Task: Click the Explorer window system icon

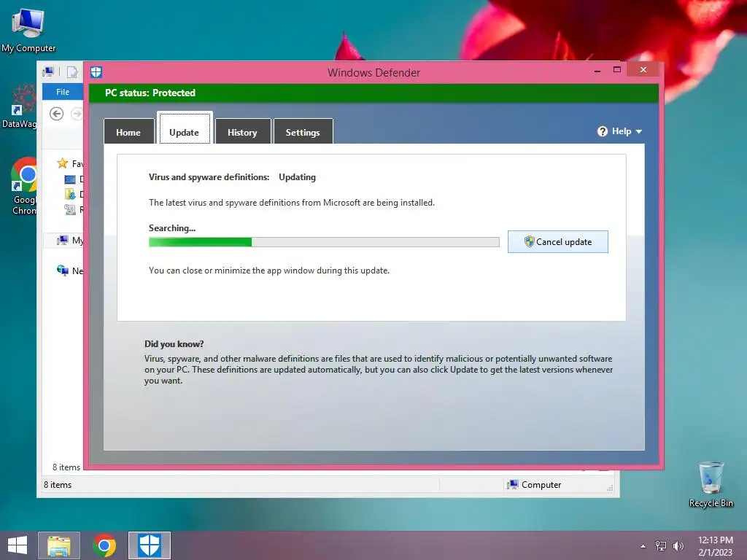Action: (48, 72)
